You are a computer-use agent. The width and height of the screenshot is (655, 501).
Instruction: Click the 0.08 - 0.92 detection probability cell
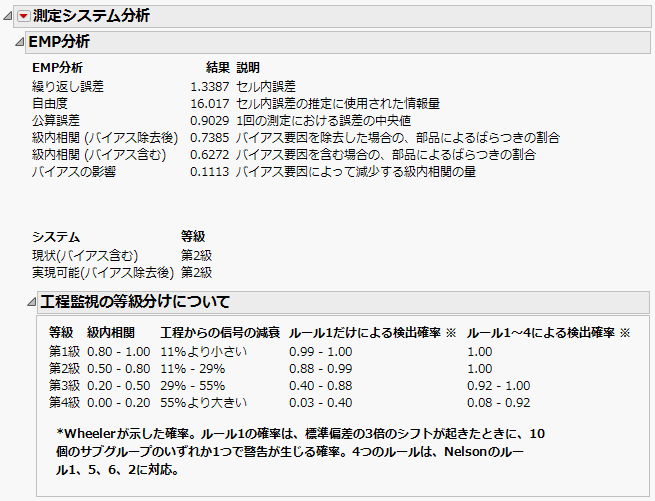click(499, 403)
